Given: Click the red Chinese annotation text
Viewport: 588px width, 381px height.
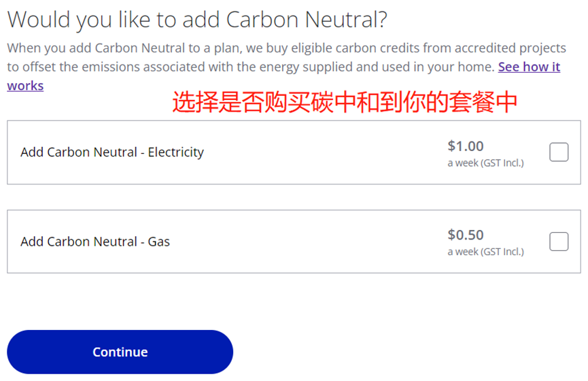Looking at the screenshot, I should tap(345, 102).
